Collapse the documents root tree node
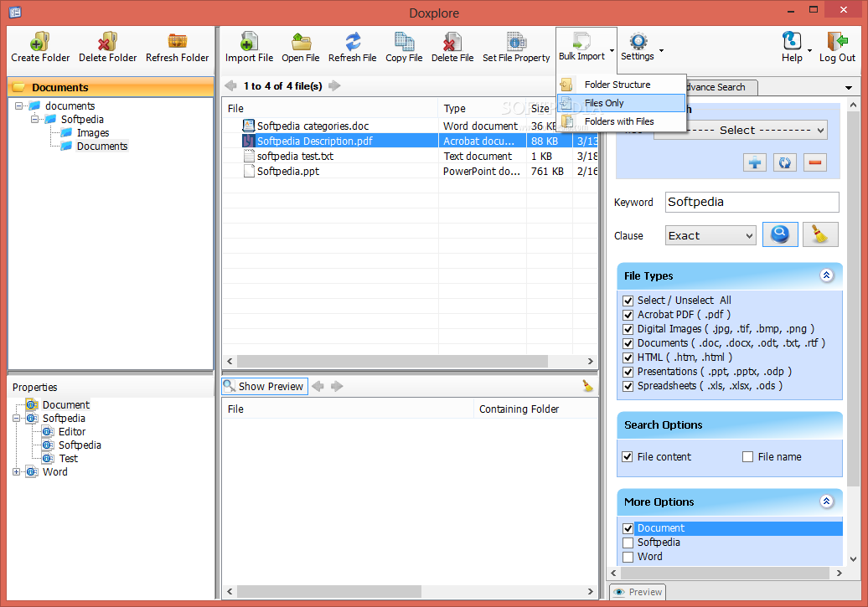The image size is (868, 607). click(19, 105)
